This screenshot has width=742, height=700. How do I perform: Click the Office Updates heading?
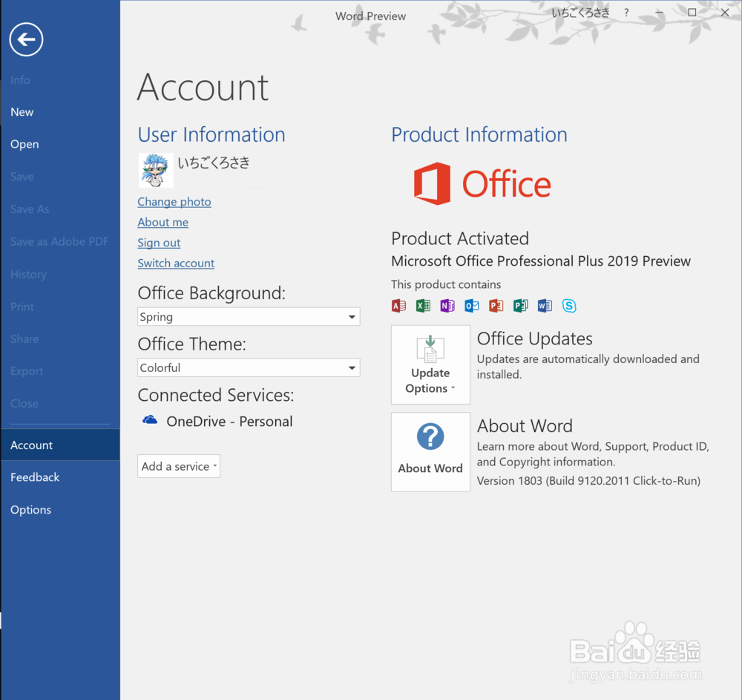535,339
